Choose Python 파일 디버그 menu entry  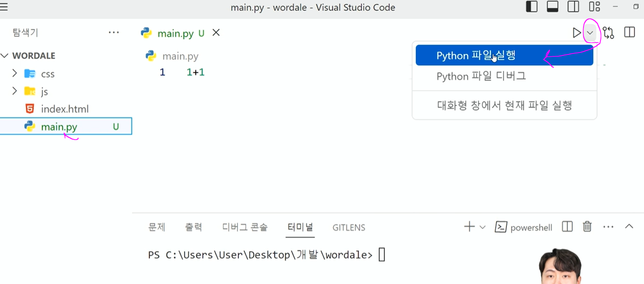coord(505,76)
